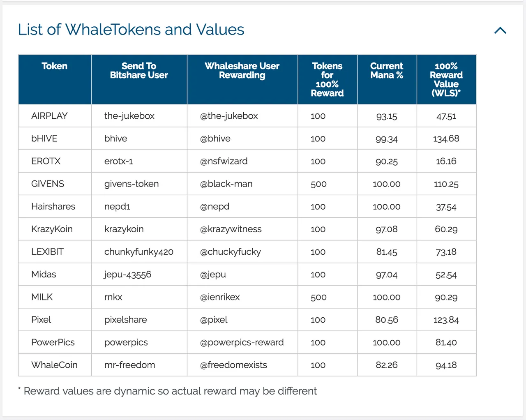Open the @powerpics-reward user
Image resolution: width=526 pixels, height=420 pixels.
coord(242,342)
